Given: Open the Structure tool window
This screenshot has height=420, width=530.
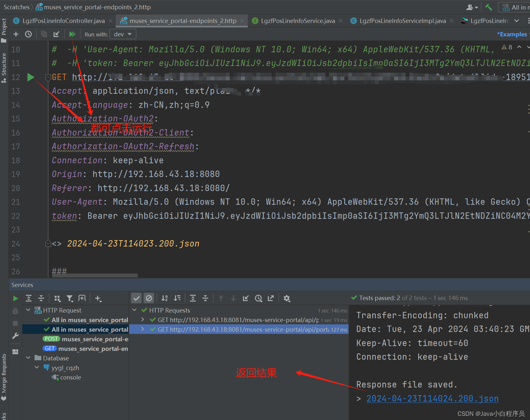Looking at the screenshot, I should (x=4, y=67).
